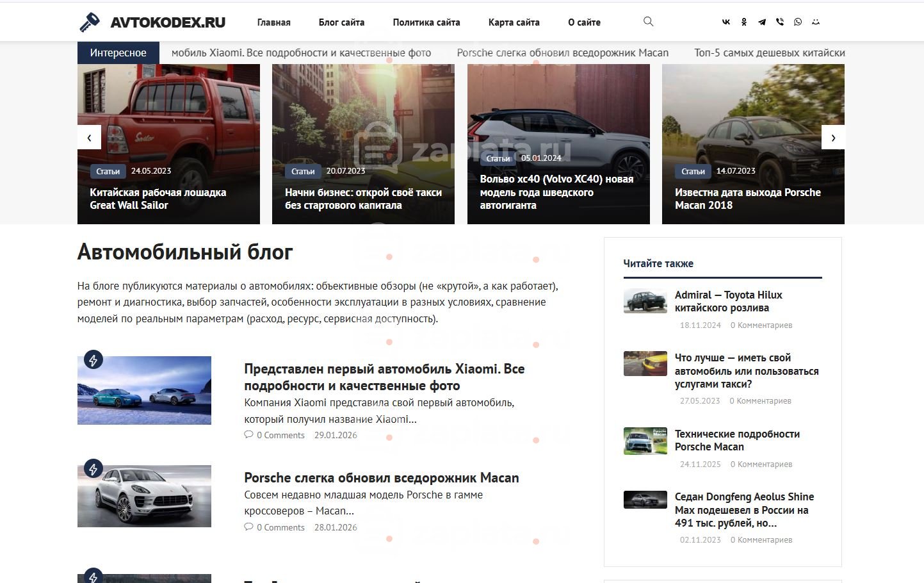Click Dongfeng Aeolus sidebar thumbnail

[x=645, y=500]
